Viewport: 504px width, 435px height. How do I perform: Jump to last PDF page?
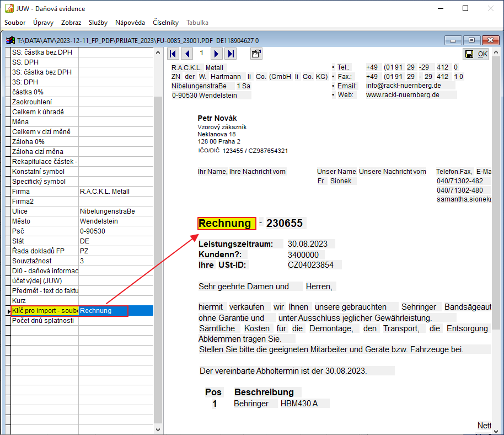coord(230,54)
